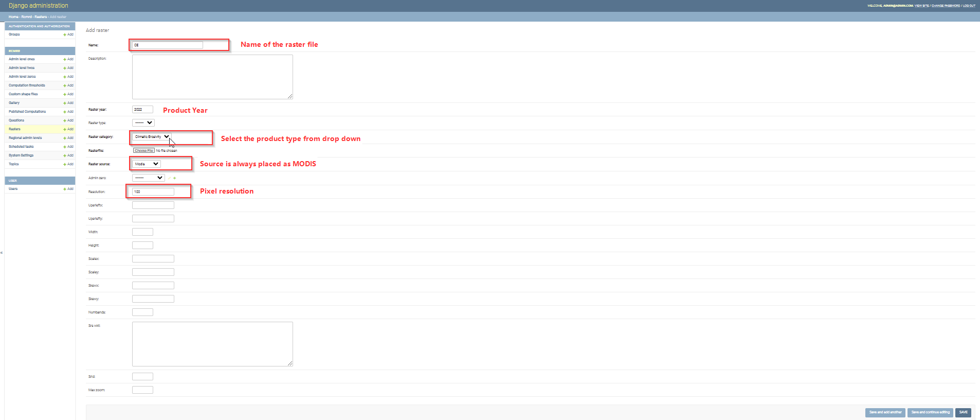Open Users in the sidebar
The width and height of the screenshot is (980, 420).
[13, 189]
